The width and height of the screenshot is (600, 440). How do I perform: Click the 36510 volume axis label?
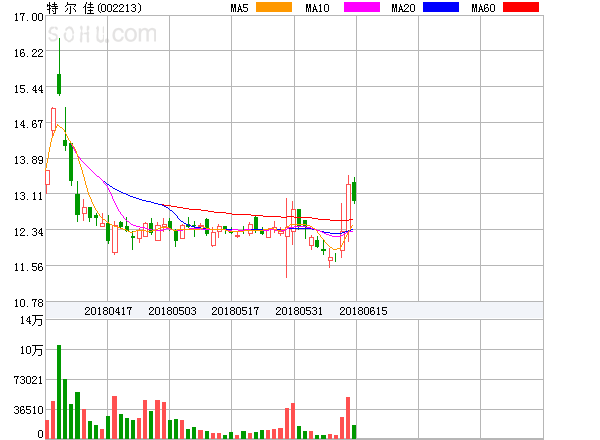[28, 410]
